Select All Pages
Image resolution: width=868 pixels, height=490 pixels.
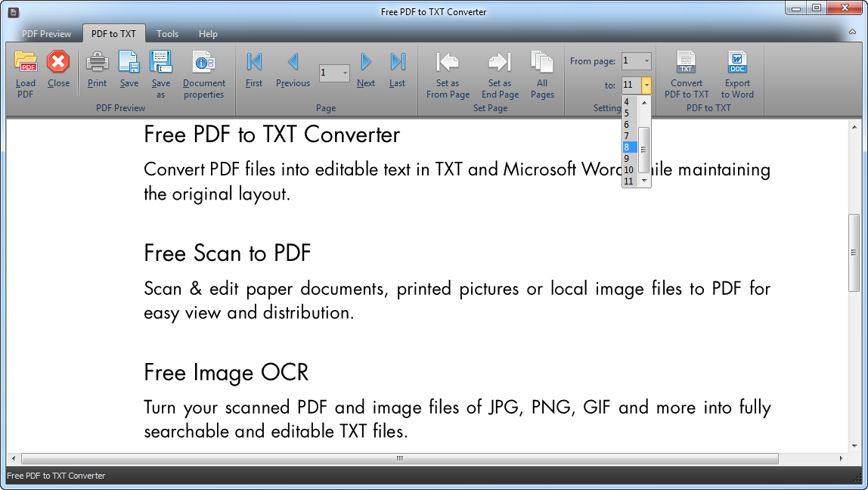[x=542, y=64]
